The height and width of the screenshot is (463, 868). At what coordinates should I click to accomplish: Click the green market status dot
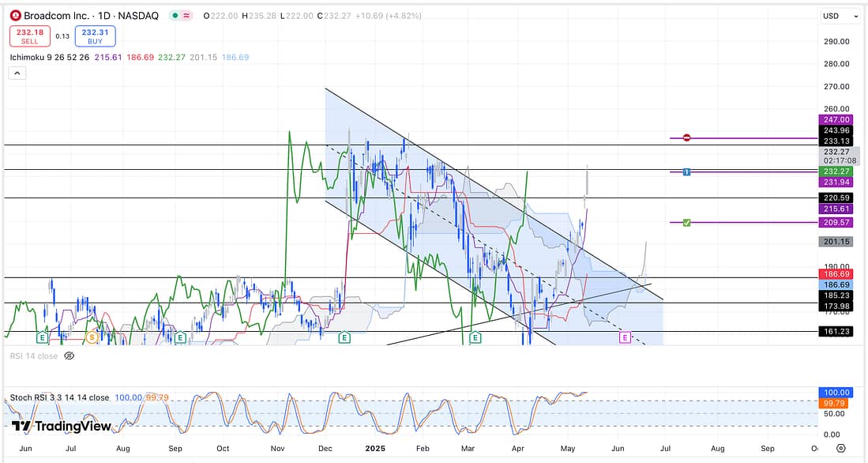click(175, 16)
